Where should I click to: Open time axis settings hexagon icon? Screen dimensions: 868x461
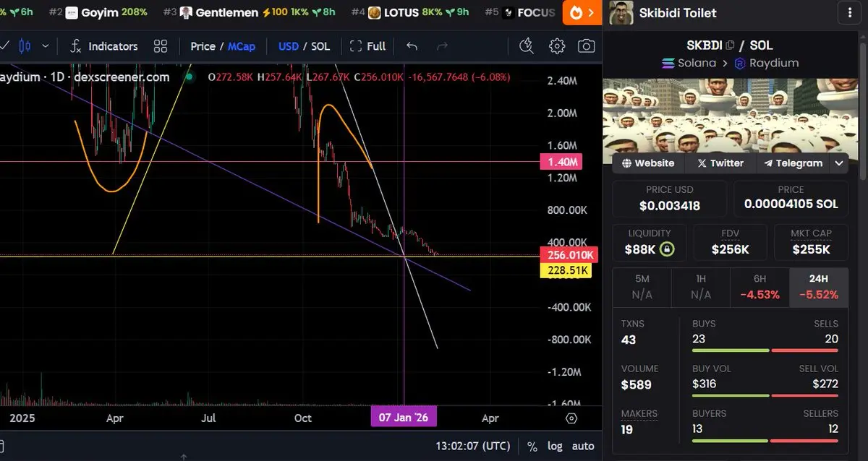coord(571,418)
